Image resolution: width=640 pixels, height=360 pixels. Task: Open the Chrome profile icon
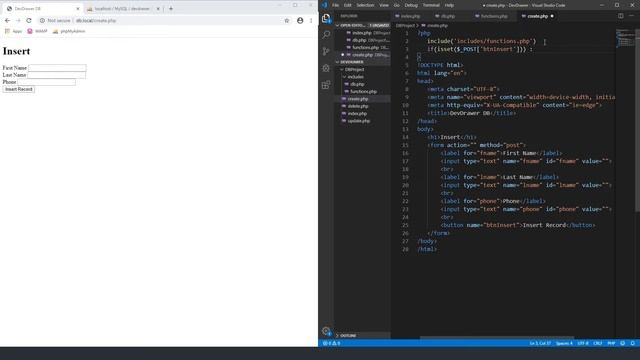tap(300, 20)
